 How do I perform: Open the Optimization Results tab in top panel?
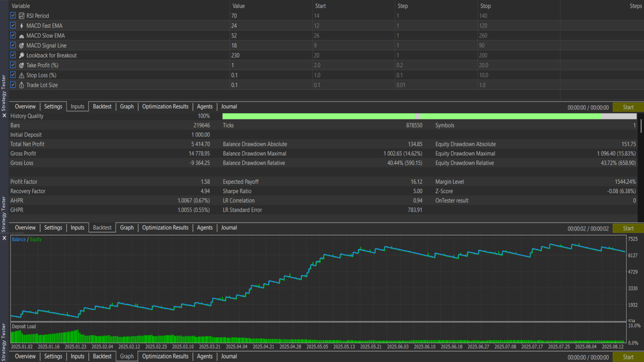click(x=165, y=107)
